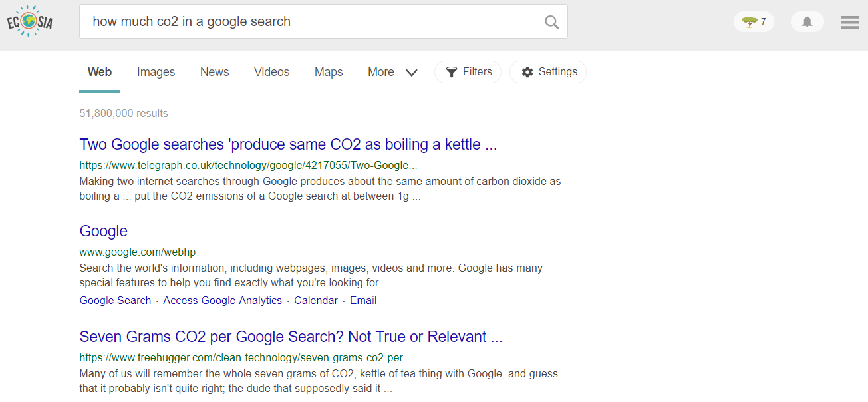Screen dimensions: 868x402
Task: Switch to the Maps tab
Action: (329, 72)
